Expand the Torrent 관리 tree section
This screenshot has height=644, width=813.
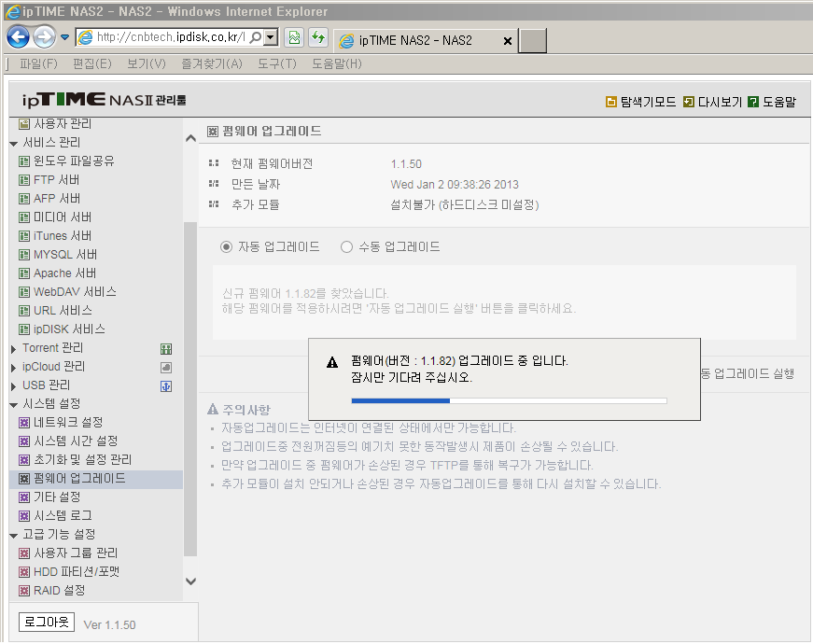point(14,349)
